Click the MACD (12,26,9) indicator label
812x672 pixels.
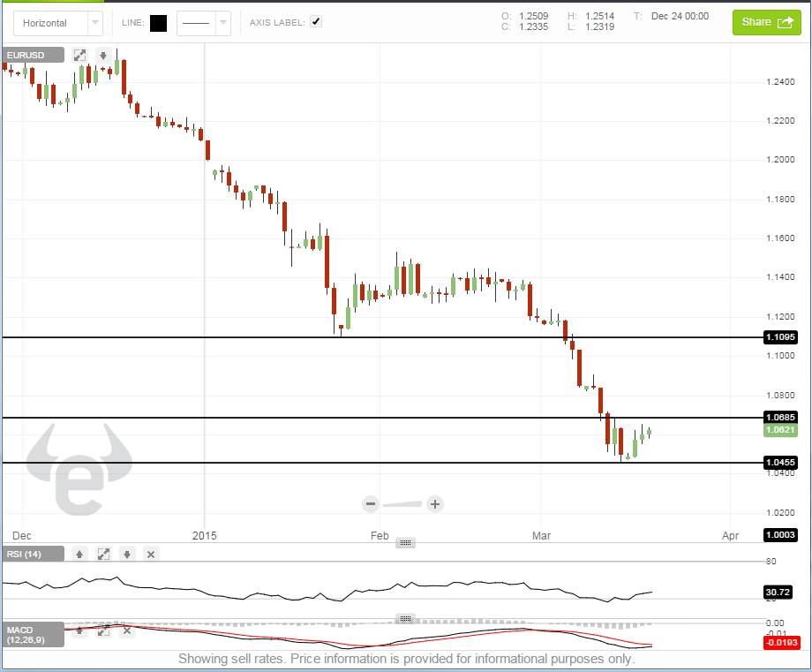tap(34, 635)
